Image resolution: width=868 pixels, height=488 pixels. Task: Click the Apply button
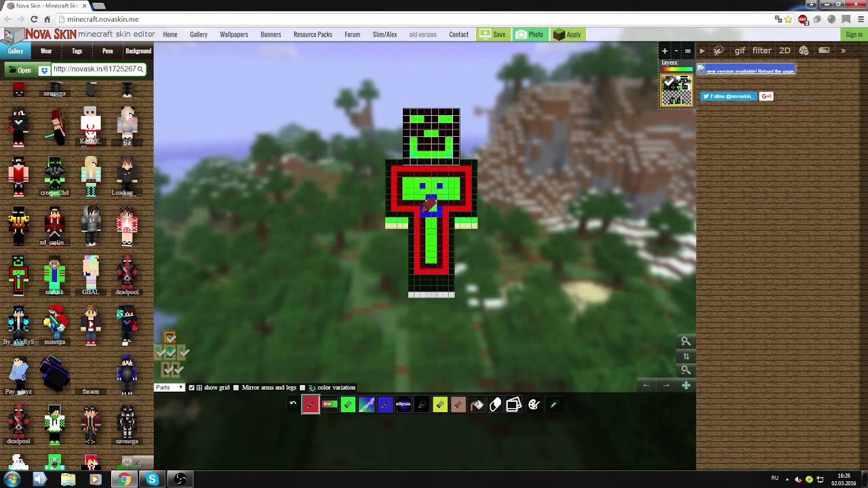pos(568,35)
